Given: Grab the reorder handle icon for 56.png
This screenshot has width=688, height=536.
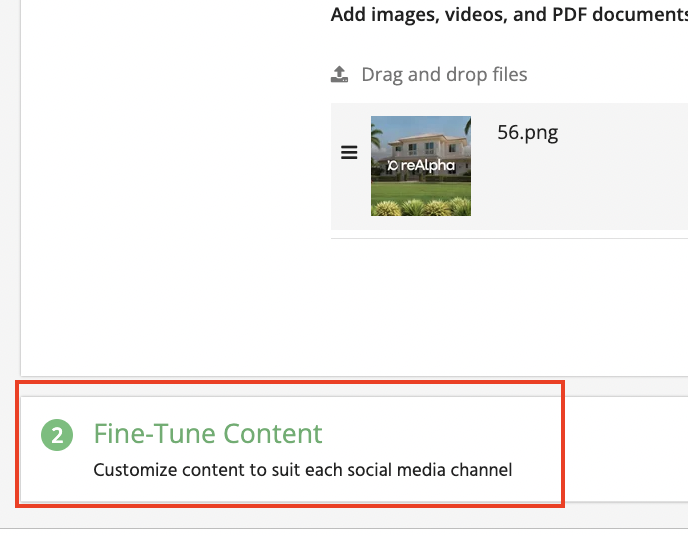Looking at the screenshot, I should pyautogui.click(x=349, y=153).
